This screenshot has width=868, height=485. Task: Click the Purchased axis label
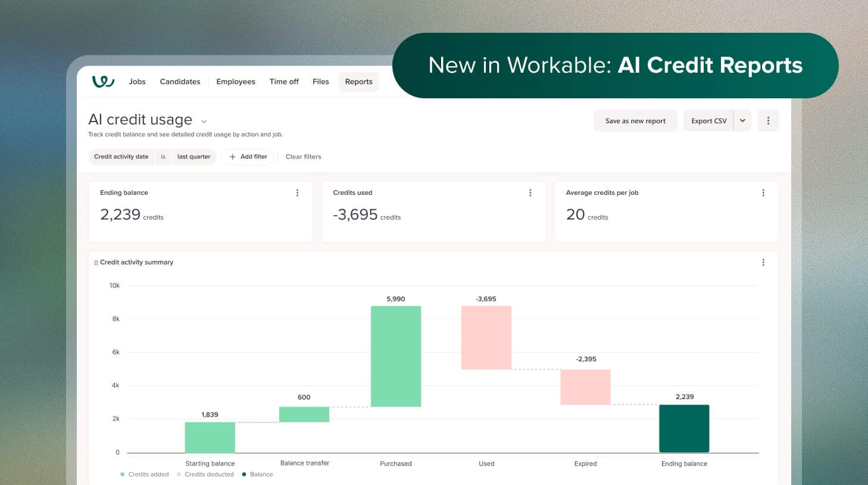[x=396, y=464]
